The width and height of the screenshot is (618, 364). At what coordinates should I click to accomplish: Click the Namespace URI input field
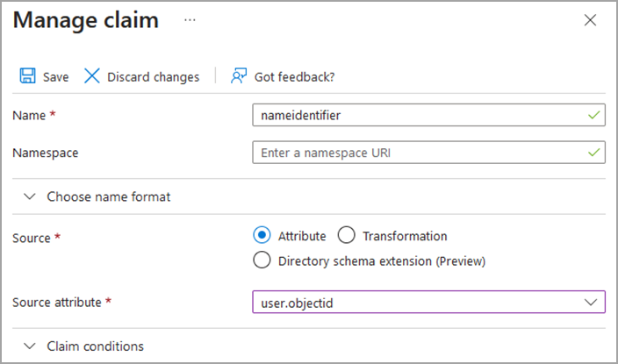click(x=413, y=153)
